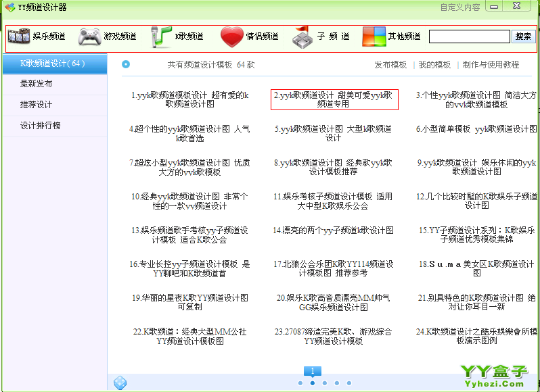Select 推荐设计 in sidebar
The height and width of the screenshot is (392, 540).
click(x=36, y=105)
